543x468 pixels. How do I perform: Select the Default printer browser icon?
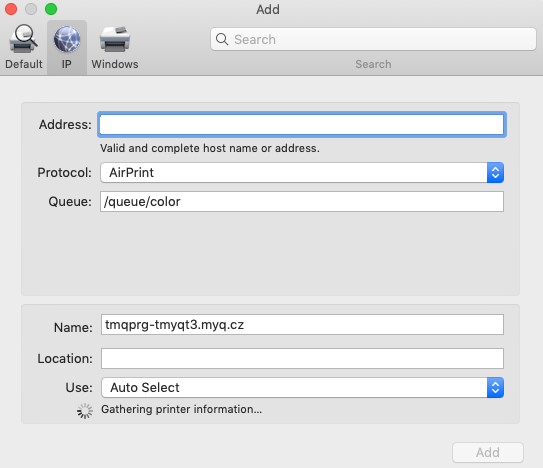[x=23, y=39]
